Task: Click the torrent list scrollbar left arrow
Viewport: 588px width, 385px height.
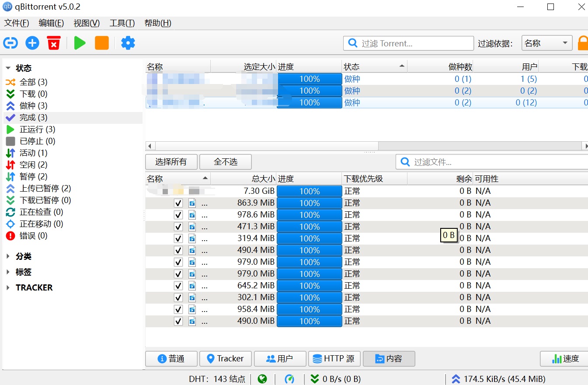Action: pyautogui.click(x=150, y=146)
